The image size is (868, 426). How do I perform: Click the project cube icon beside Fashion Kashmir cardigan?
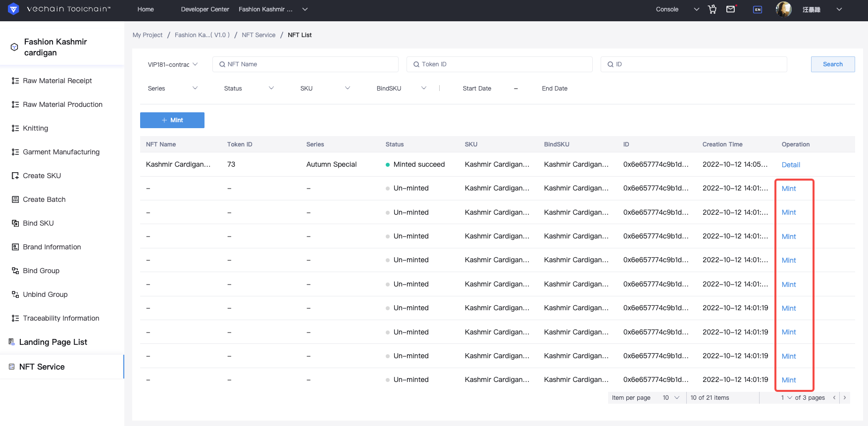pyautogui.click(x=14, y=47)
